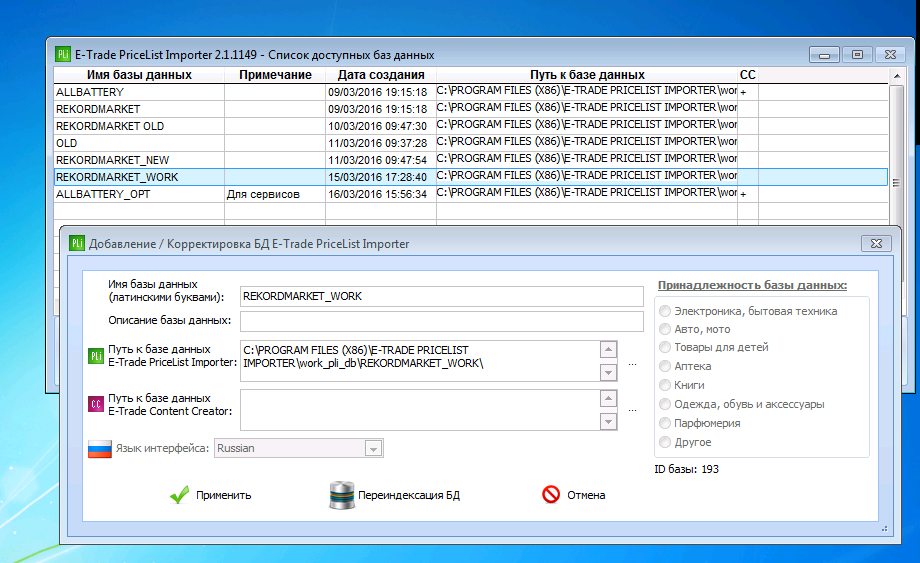920x563 pixels.
Task: Select the ALLBATTERY_OPT row
Action: pyautogui.click(x=471, y=194)
